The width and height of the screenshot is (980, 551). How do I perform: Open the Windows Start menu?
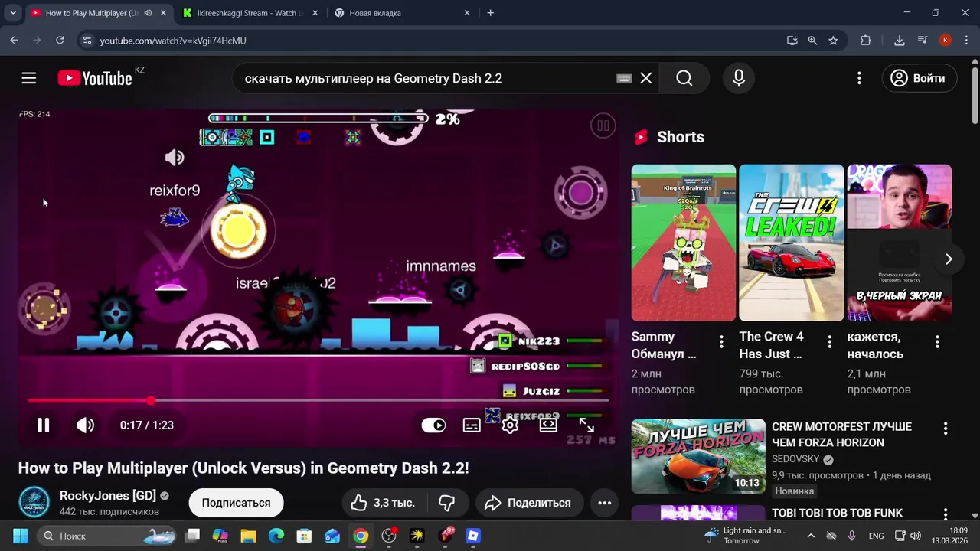click(x=21, y=536)
